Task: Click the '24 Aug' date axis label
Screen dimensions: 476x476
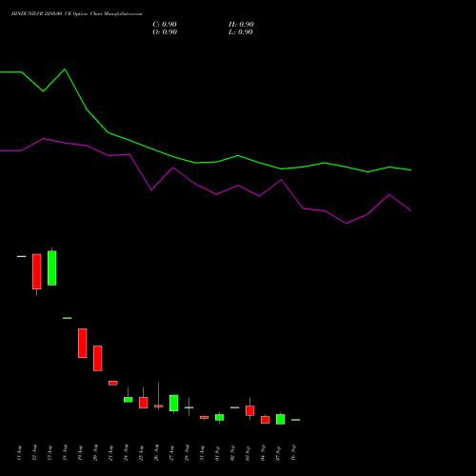Action: point(126,453)
